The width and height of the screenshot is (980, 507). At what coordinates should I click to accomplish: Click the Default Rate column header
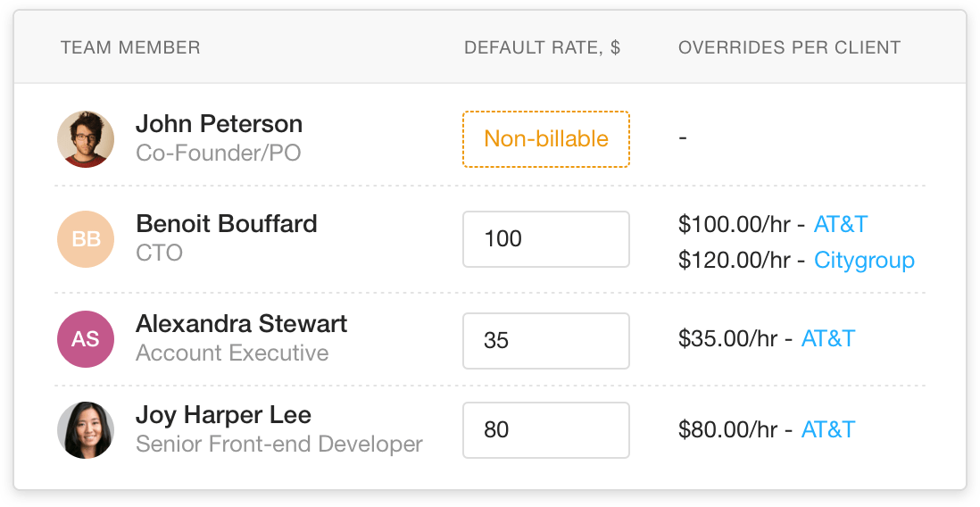coord(542,47)
